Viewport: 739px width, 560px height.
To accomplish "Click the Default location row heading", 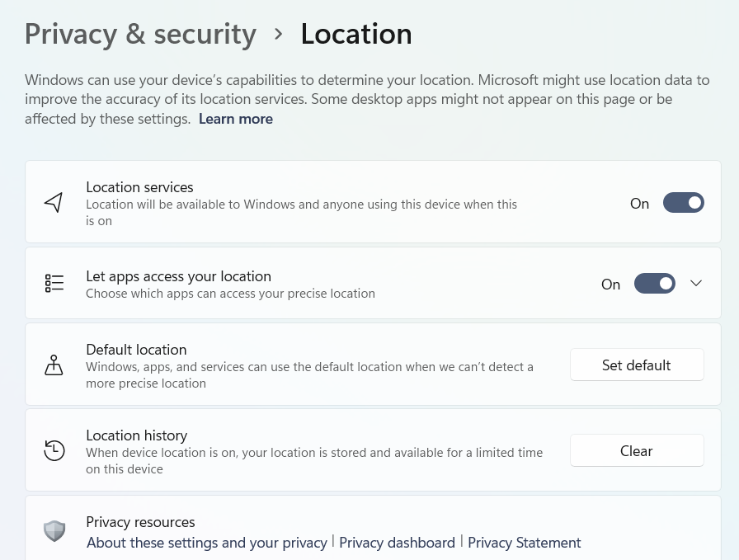I will 136,350.
